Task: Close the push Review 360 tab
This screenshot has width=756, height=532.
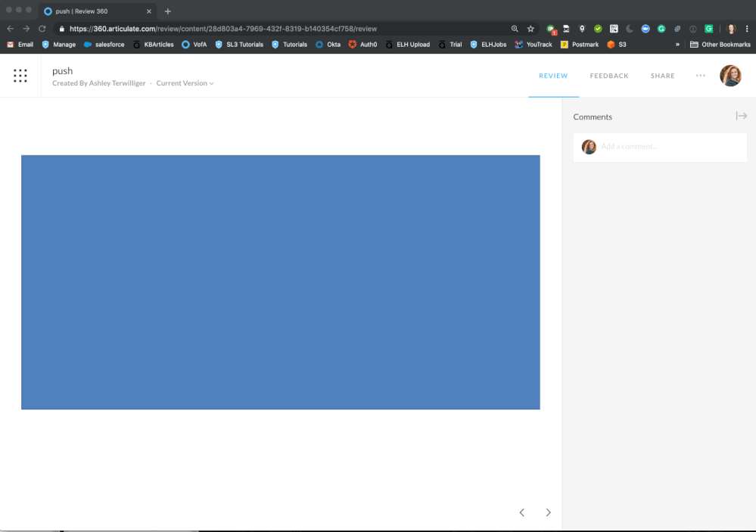Action: tap(148, 11)
